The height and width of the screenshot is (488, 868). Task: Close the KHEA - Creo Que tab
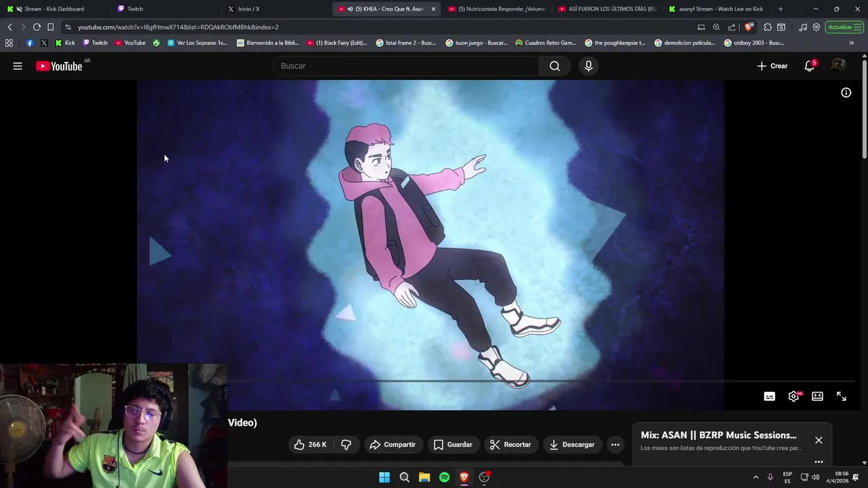pyautogui.click(x=433, y=9)
